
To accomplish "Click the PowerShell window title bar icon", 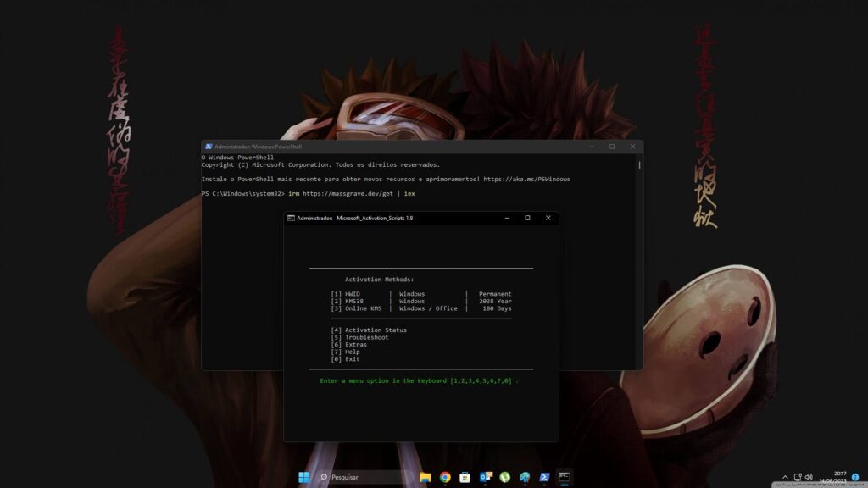I will 209,147.
